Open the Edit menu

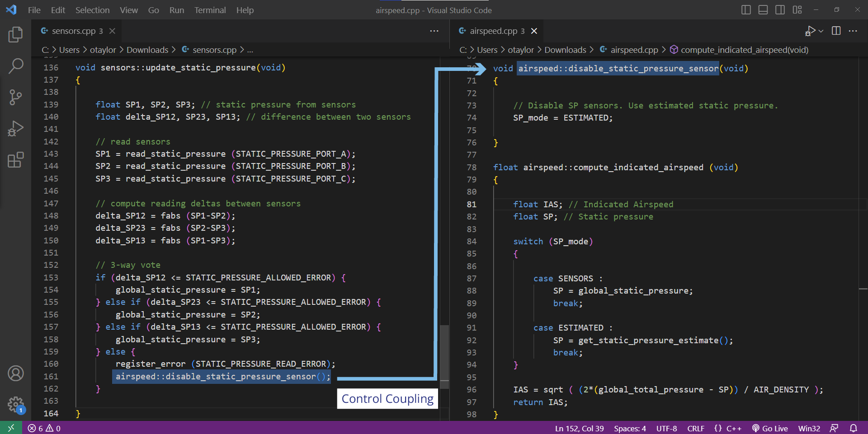(x=58, y=10)
